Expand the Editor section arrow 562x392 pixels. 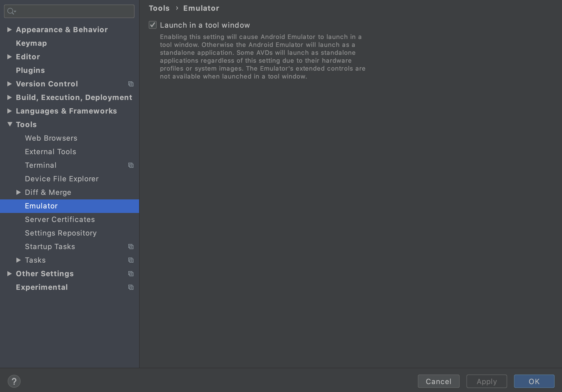9,57
